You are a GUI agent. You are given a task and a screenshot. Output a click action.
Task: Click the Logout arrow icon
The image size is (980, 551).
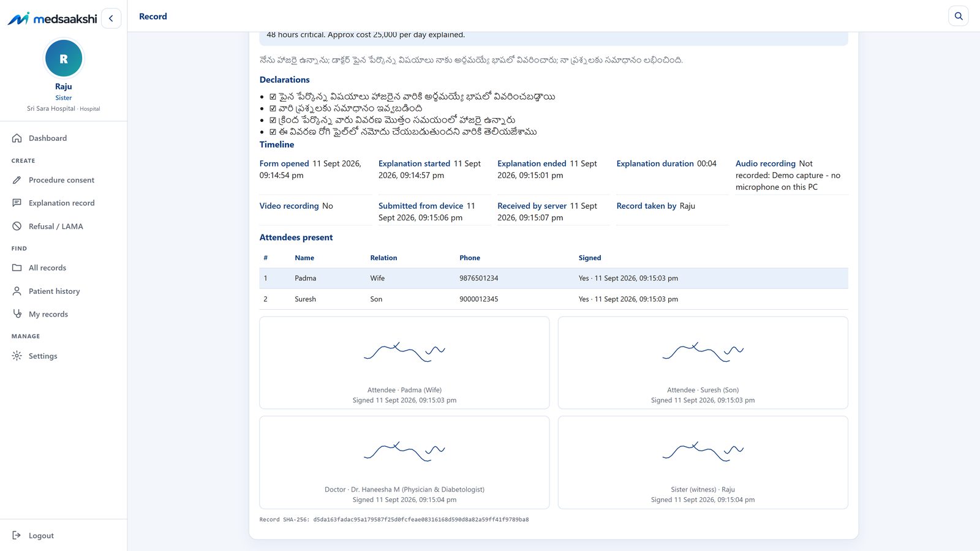pos(17,535)
